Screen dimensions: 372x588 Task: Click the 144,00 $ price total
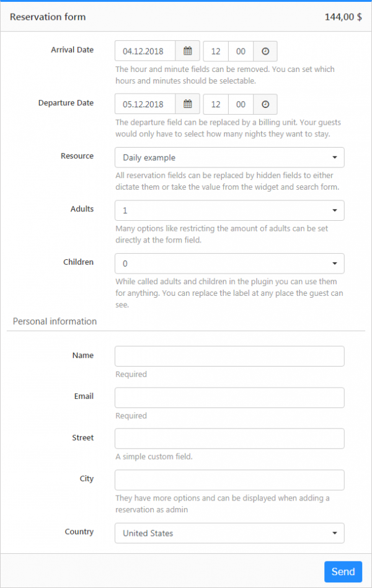click(343, 17)
